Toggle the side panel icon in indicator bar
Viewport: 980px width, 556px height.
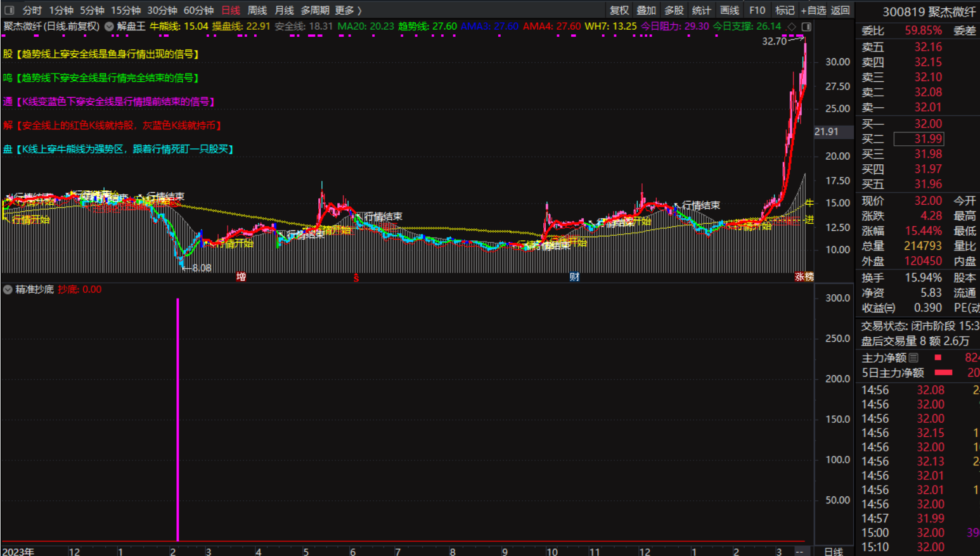point(806,27)
